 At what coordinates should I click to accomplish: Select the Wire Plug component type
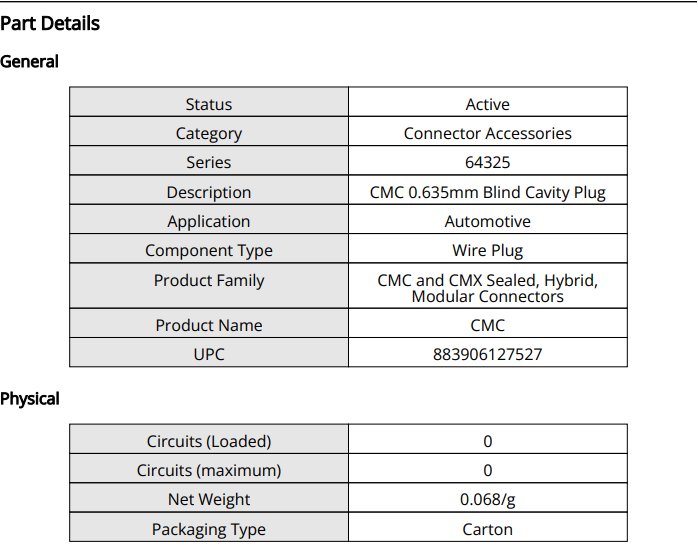(487, 251)
